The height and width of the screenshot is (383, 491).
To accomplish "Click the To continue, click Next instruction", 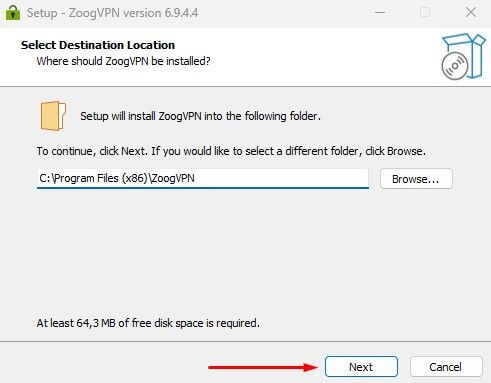I will point(231,151).
